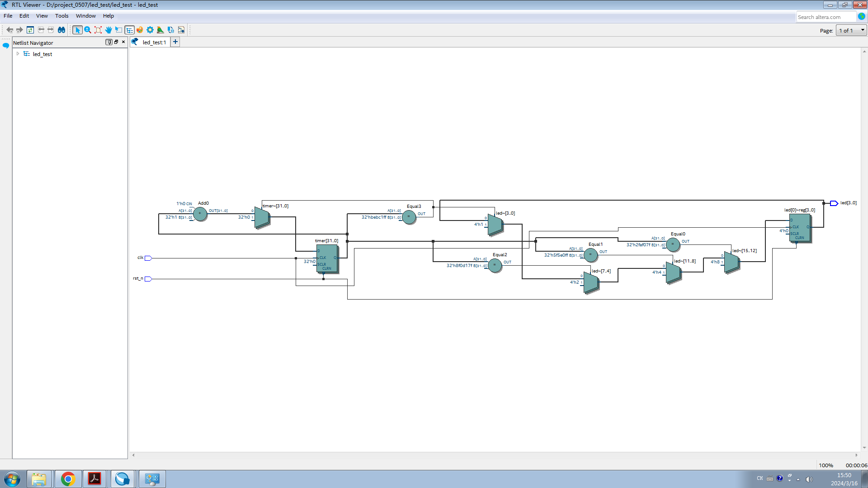Open the View menu
Image resolution: width=868 pixels, height=488 pixels.
point(42,16)
